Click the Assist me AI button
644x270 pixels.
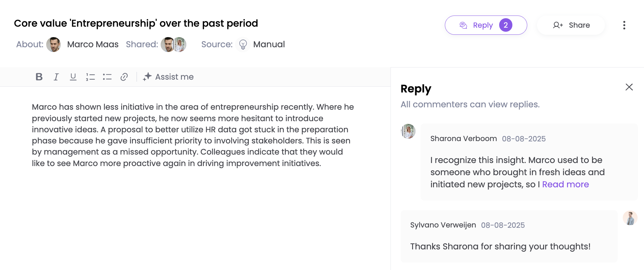click(x=168, y=77)
